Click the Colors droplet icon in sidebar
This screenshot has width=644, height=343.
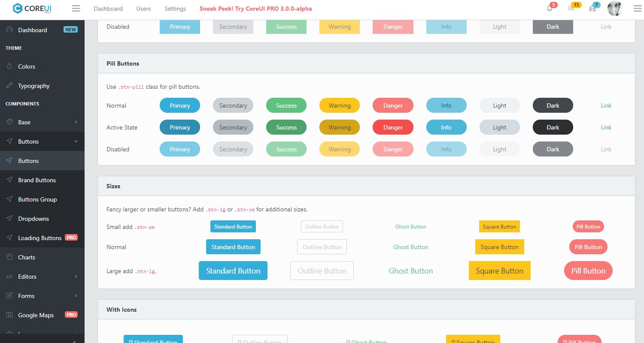pyautogui.click(x=9, y=66)
